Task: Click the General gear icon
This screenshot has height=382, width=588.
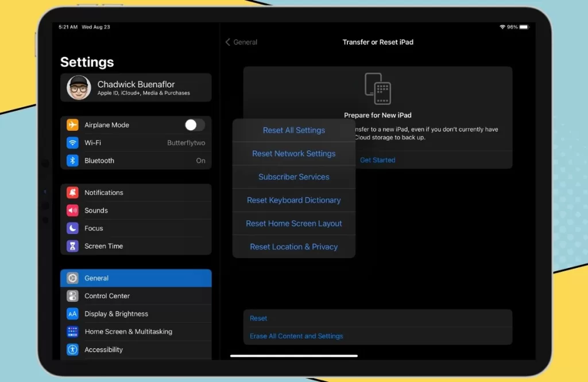Action: click(72, 278)
